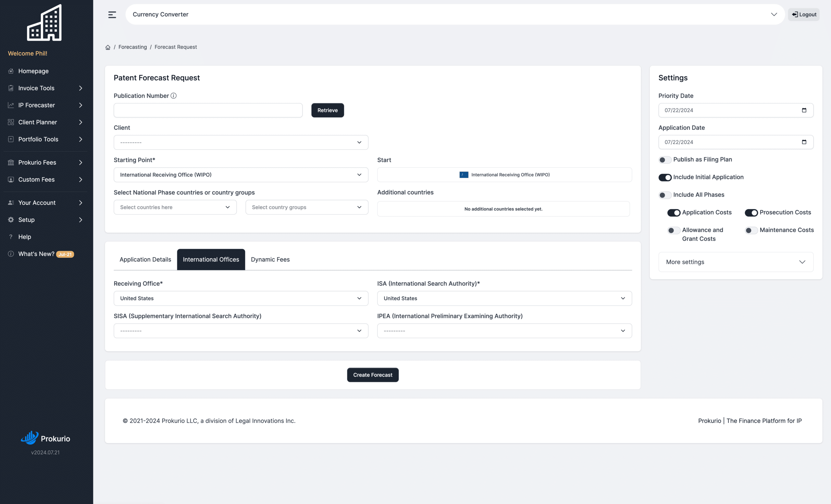Switch to the Dynamic Fees tab
The image size is (831, 504).
(270, 259)
